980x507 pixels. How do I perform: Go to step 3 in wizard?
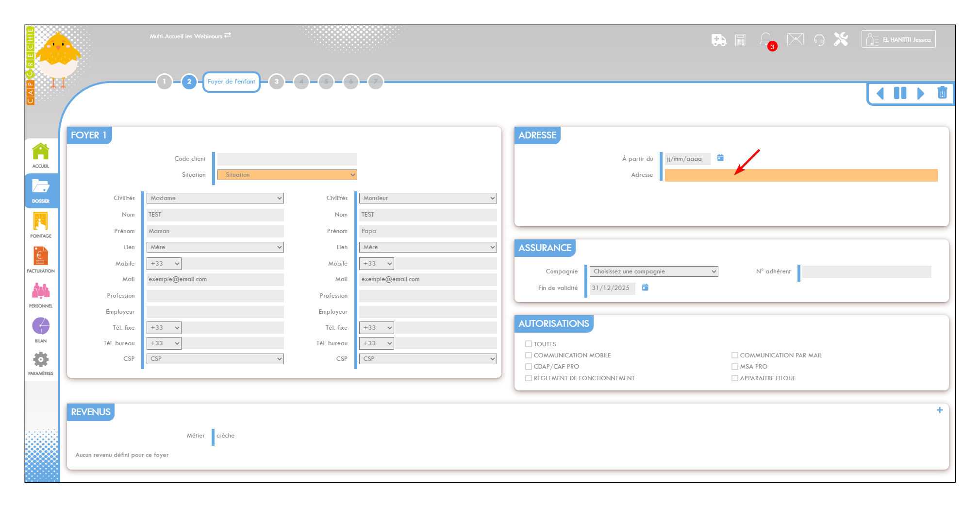click(x=277, y=82)
